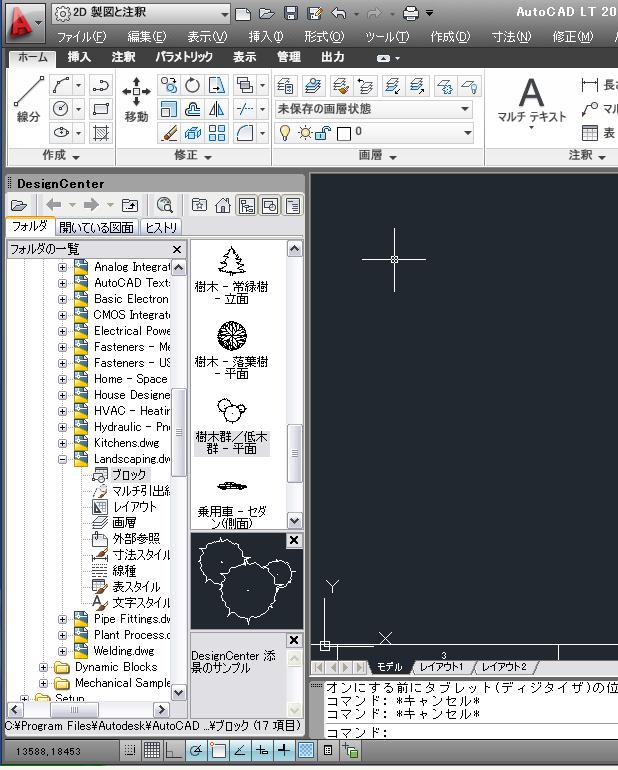Image resolution: width=618 pixels, height=770 pixels.
Task: Click the DesignCenter Home icon
Action: [223, 205]
